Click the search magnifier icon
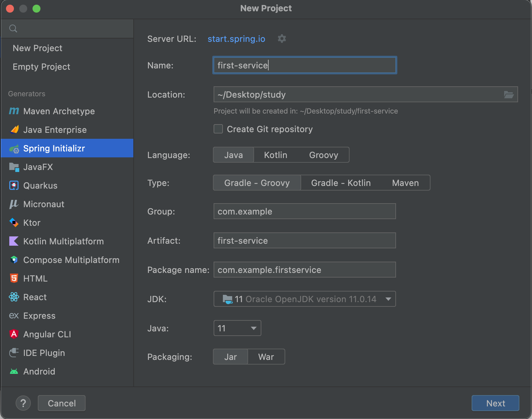 pyautogui.click(x=13, y=29)
